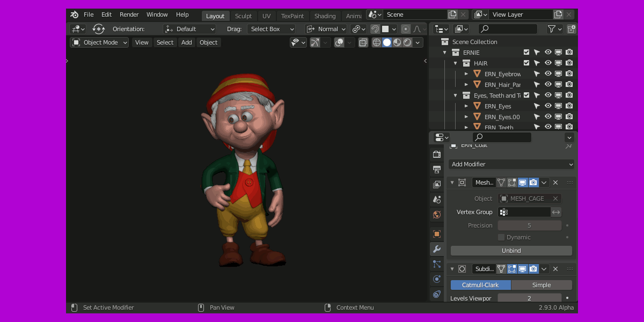Toggle Subdivision modifier viewport display
644x322 pixels.
[522, 269]
